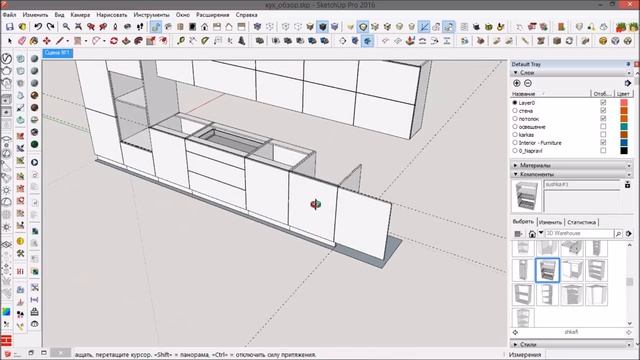Screen dimensions: 640x360
Task: Select the highlighted shelf component thumbnail
Action: [547, 270]
